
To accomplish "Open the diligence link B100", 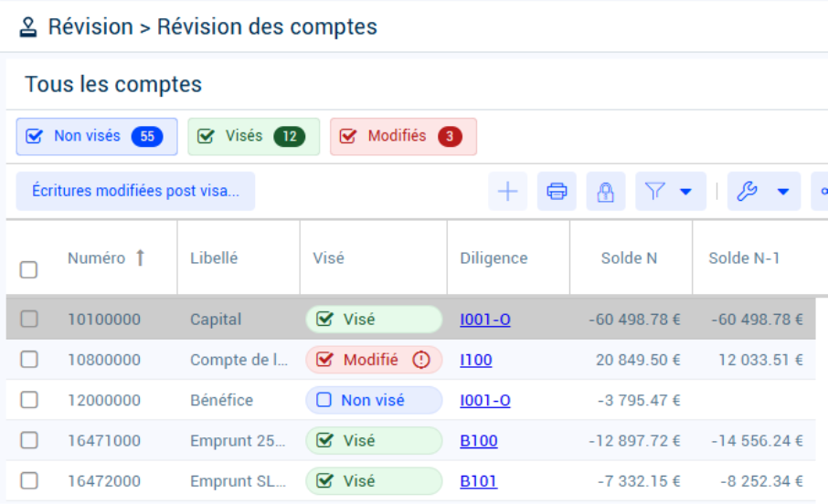I will click(x=478, y=441).
